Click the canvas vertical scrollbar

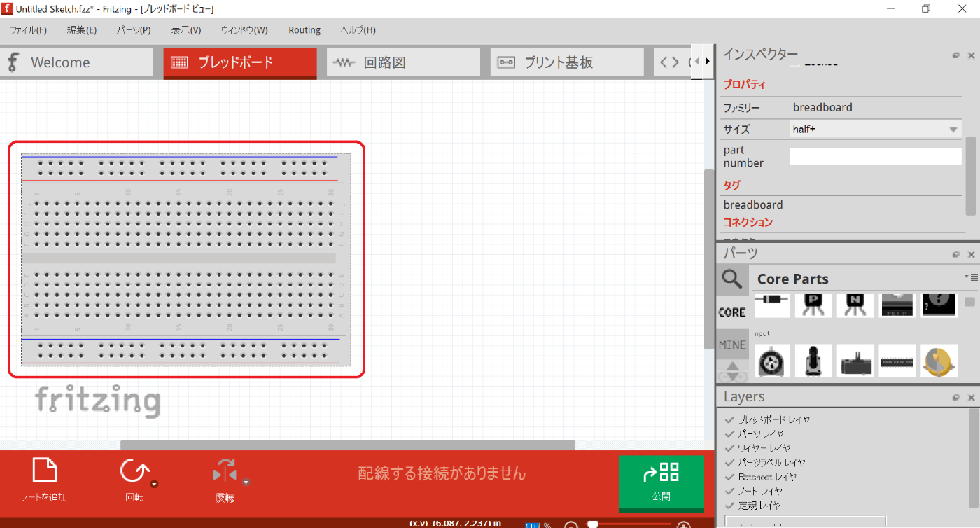pos(709,259)
